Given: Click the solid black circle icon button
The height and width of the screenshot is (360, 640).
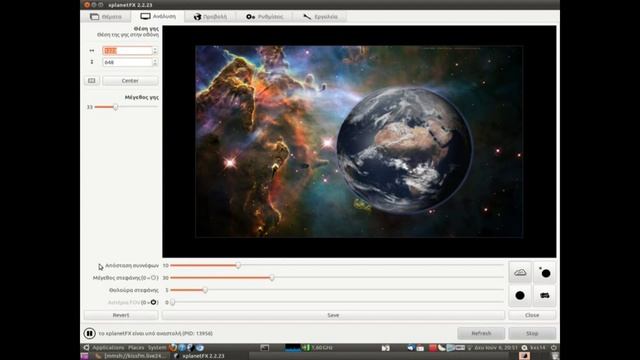Looking at the screenshot, I should point(520,295).
